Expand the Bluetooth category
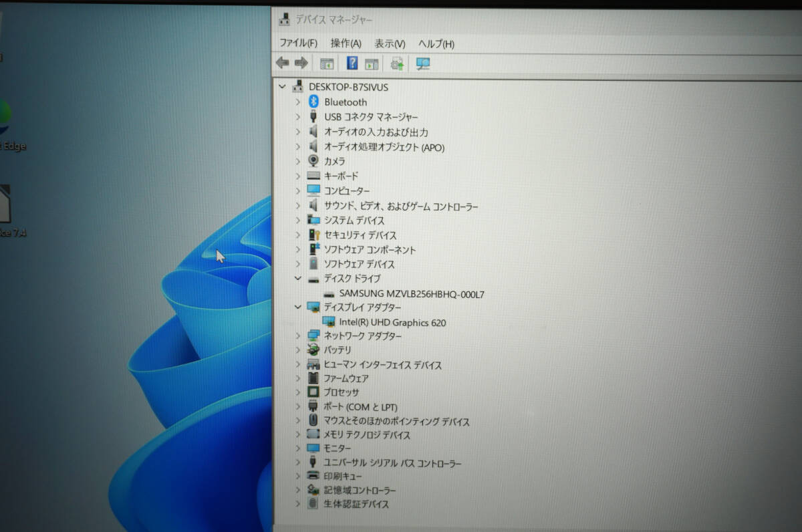 [x=298, y=102]
